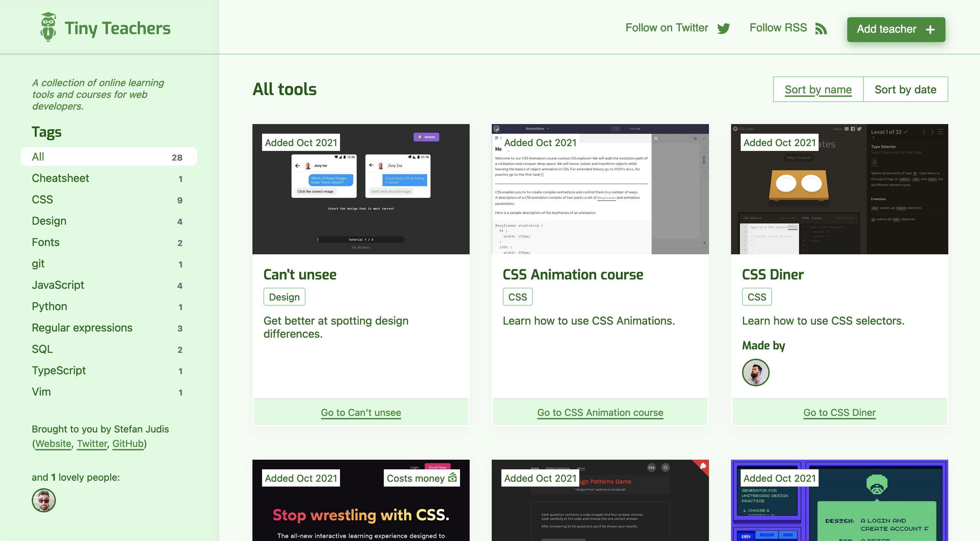Filter by the Cheatsheet tag
The width and height of the screenshot is (980, 541).
109,178
